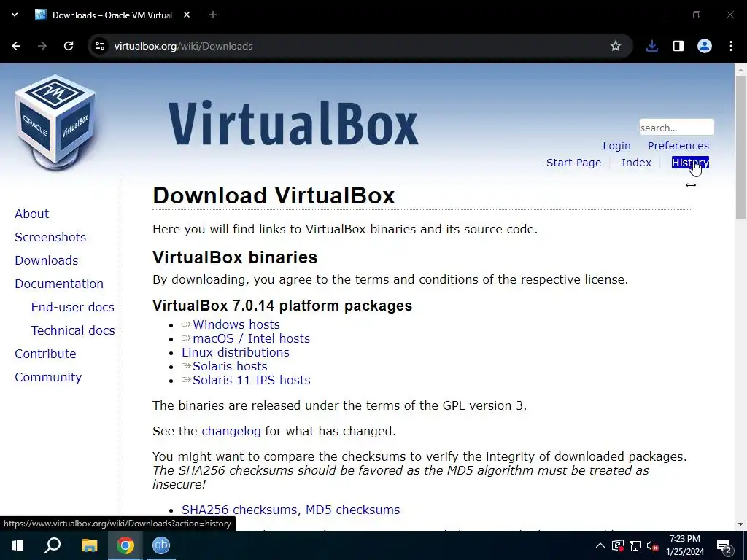
Task: Close the Downloads – Oracle VM VirtualBox tab
Action: (187, 15)
